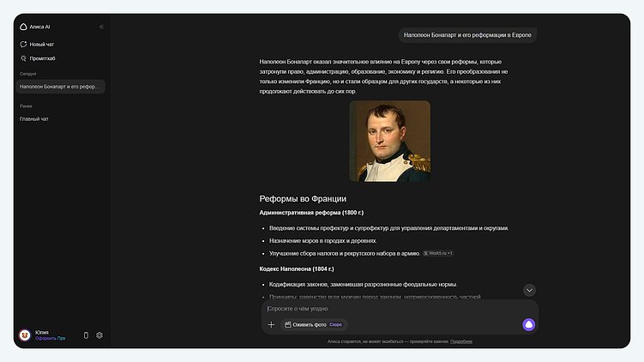Click the bullet about Кодификация законов
The height and width of the screenshot is (362, 644).
click(x=363, y=284)
